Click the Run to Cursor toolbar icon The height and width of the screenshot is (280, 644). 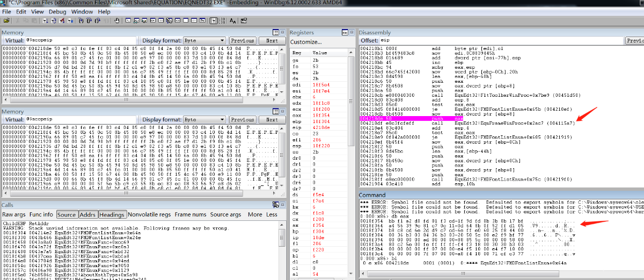[x=106, y=20]
